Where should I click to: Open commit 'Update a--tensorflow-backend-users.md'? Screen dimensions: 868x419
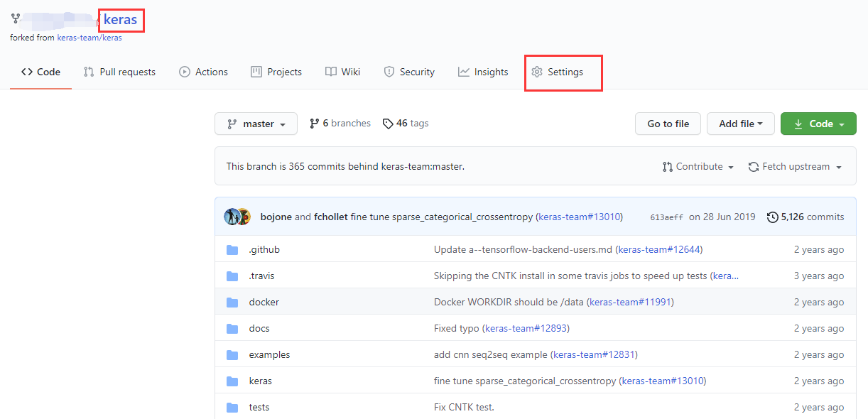point(523,250)
